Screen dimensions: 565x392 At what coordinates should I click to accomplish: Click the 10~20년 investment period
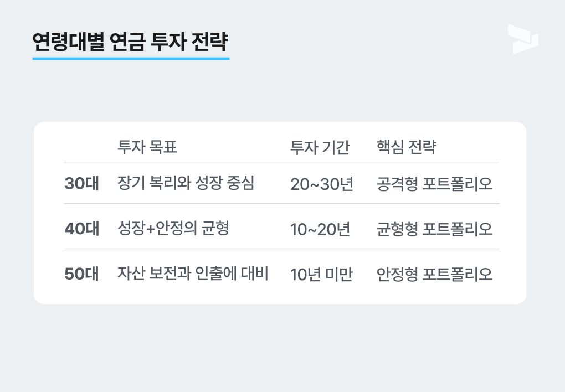[x=320, y=229]
